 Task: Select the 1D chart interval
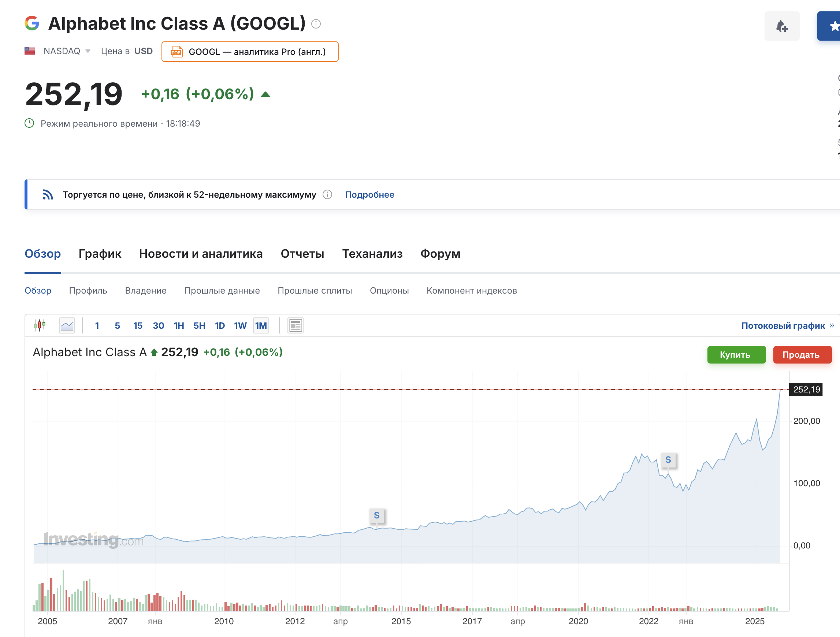[x=219, y=325]
